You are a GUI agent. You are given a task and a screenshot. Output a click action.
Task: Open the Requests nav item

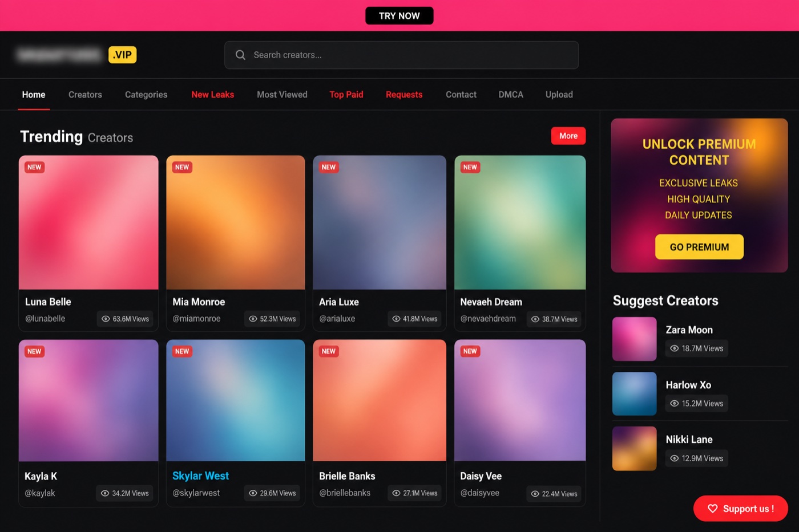pos(404,95)
